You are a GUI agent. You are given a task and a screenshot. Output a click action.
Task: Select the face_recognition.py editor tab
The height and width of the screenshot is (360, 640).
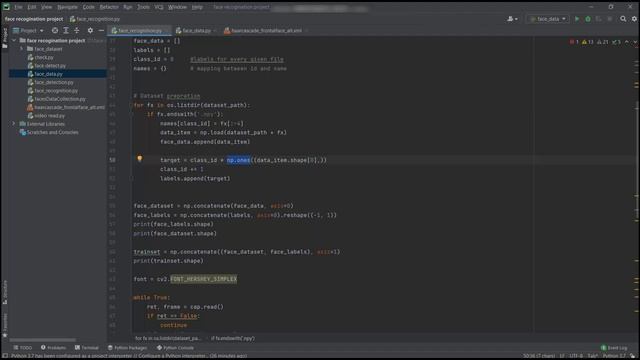click(x=140, y=31)
